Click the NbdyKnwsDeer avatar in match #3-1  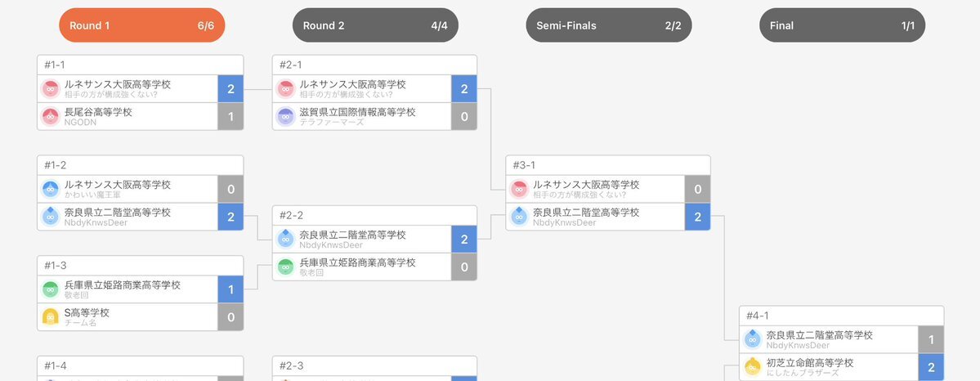[x=519, y=217]
